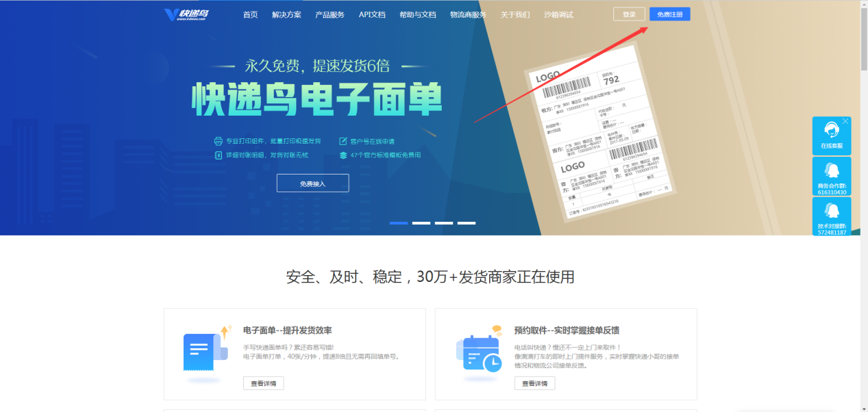Select the first carousel indicator

(x=399, y=223)
